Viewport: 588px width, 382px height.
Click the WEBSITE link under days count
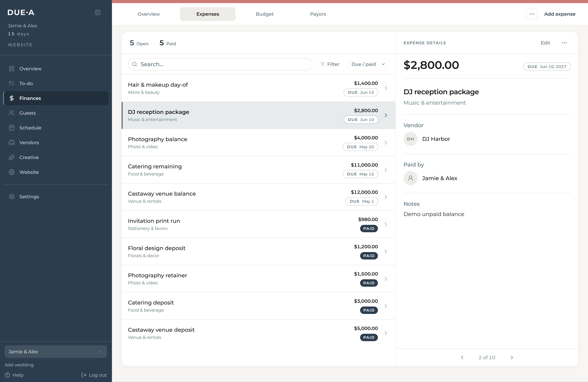pyautogui.click(x=20, y=45)
